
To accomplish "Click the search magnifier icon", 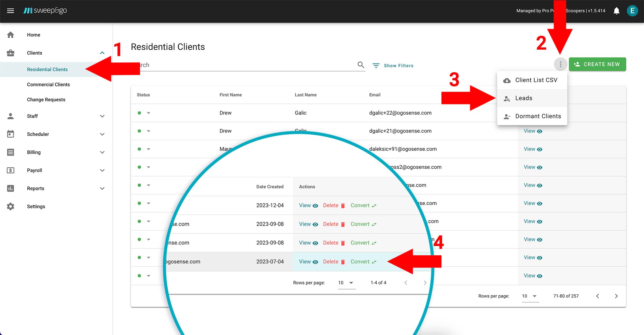I will tap(361, 64).
